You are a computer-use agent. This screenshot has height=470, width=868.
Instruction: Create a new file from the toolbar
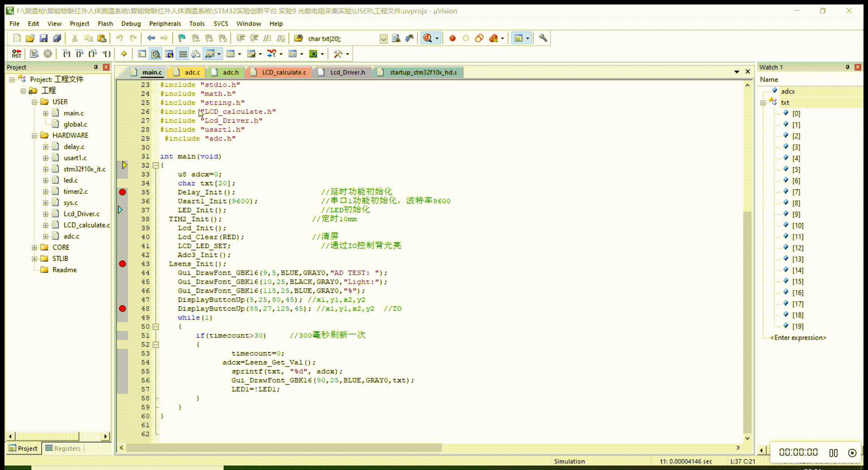17,38
